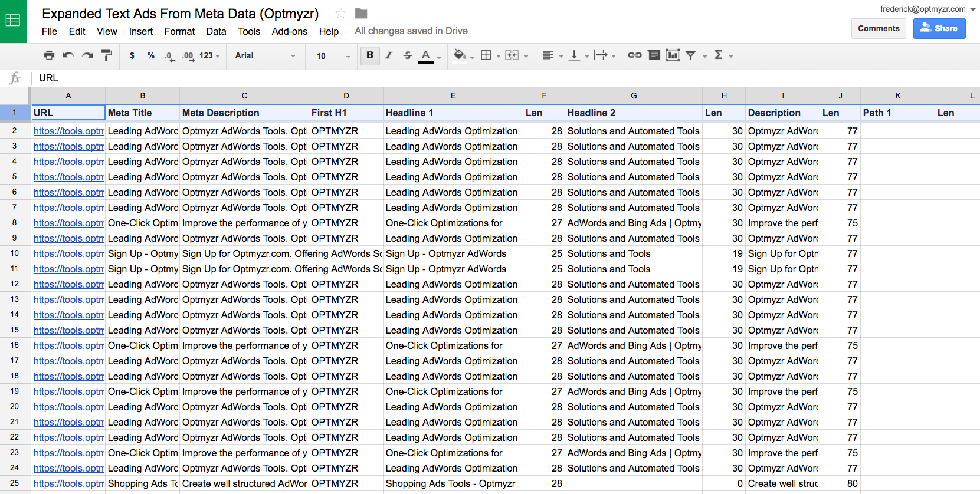
Task: Select Description Len cell 80 in row 25
Action: [840, 483]
